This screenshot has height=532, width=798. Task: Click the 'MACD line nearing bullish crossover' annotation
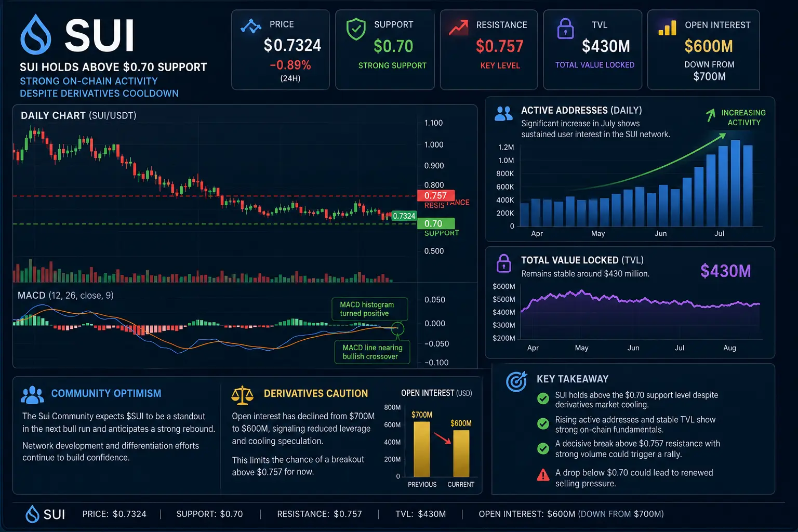[x=373, y=352]
